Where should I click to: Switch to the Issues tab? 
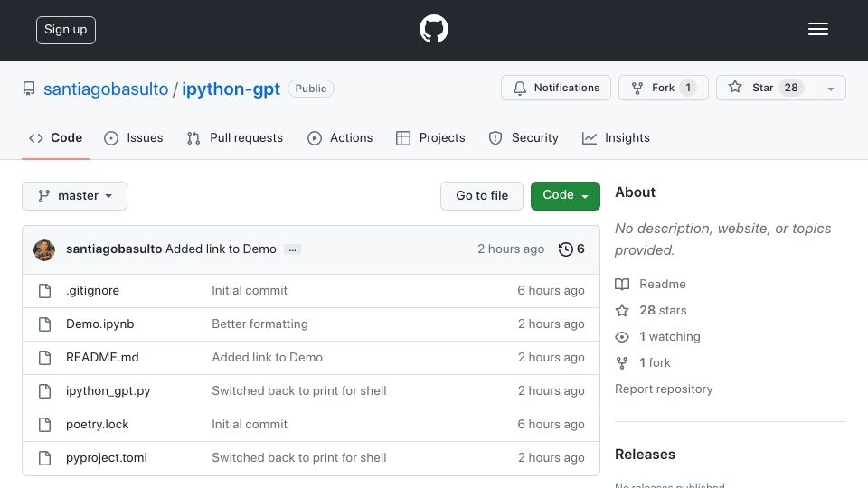point(134,137)
